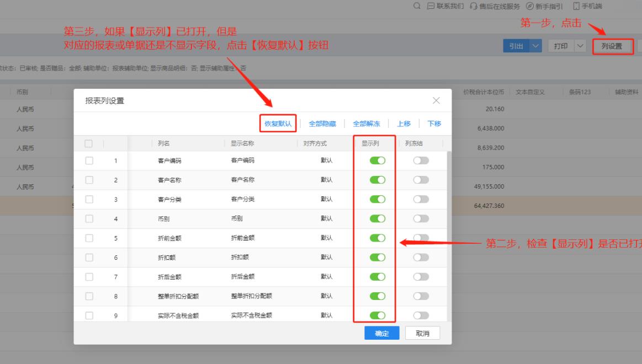The height and width of the screenshot is (364, 642).
Task: Click 显示名称 cell 折后金额
Action: click(x=242, y=276)
